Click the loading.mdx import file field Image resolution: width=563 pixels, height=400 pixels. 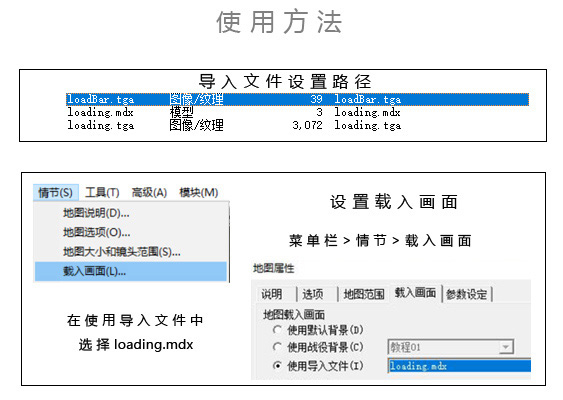(460, 366)
